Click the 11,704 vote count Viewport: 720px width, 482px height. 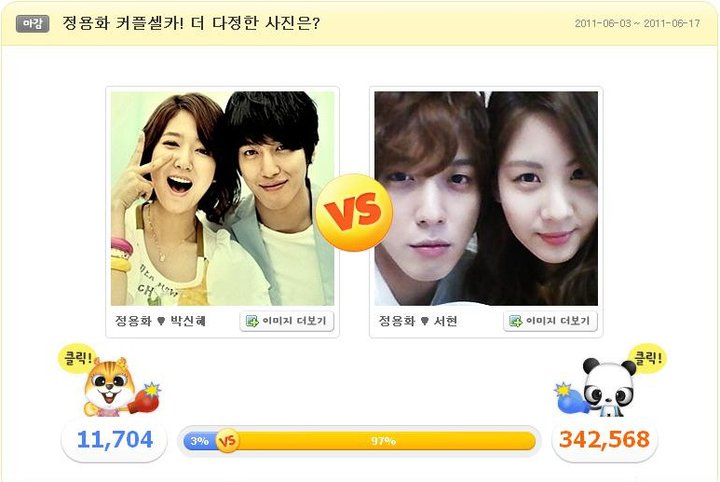(x=115, y=439)
